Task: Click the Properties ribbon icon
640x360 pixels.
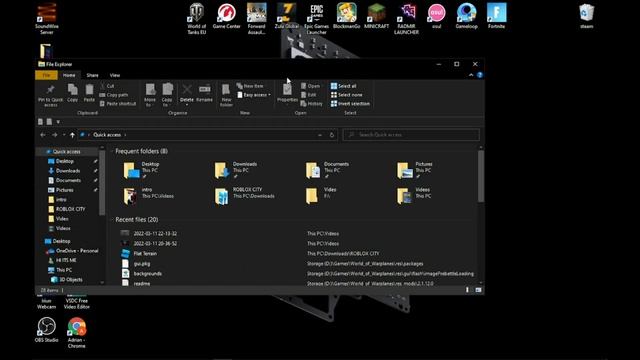Action: 287,93
